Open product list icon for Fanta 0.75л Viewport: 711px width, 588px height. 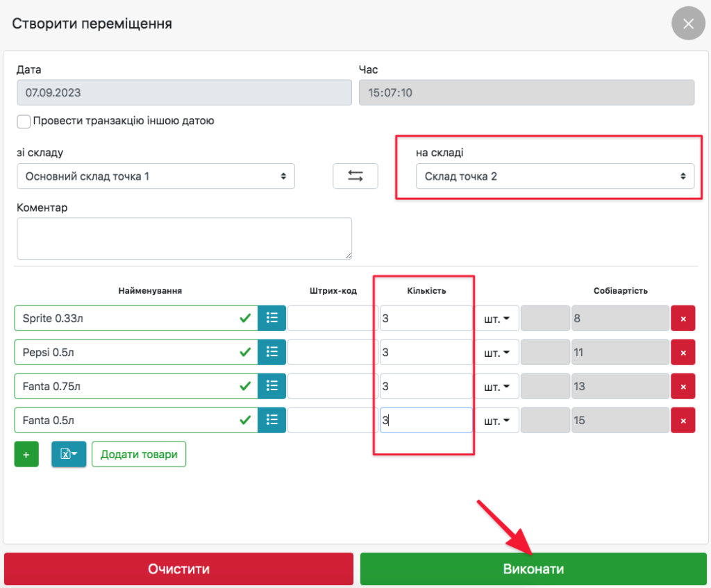[271, 386]
